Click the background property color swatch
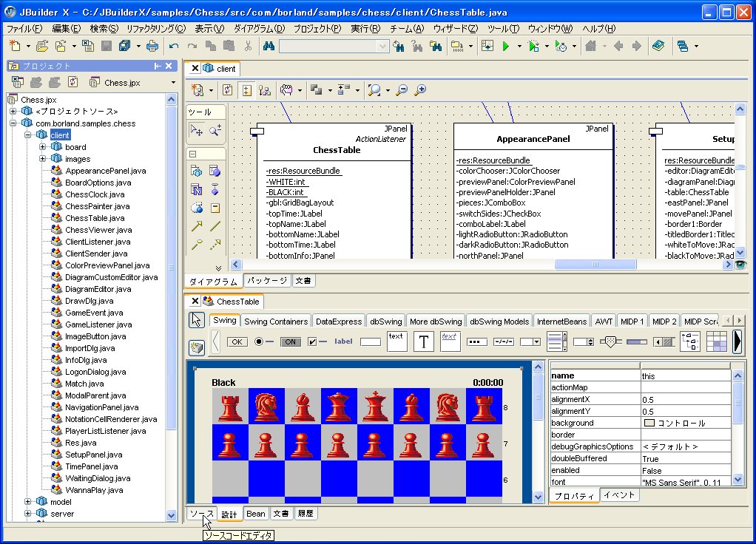The height and width of the screenshot is (544, 756). tap(649, 423)
